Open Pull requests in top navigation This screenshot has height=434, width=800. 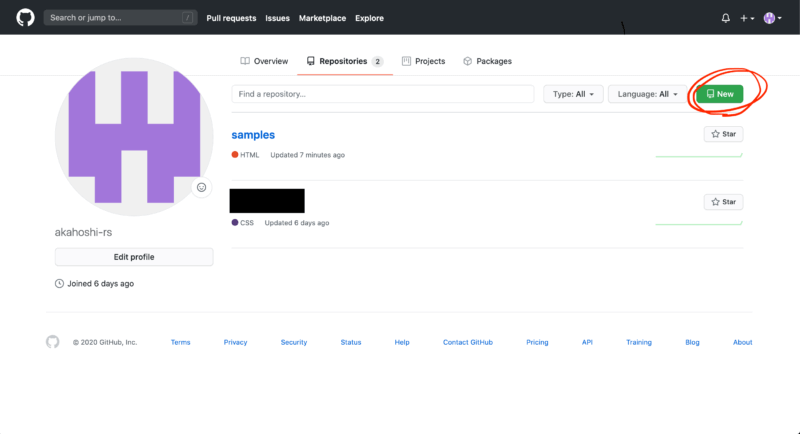pyautogui.click(x=231, y=18)
